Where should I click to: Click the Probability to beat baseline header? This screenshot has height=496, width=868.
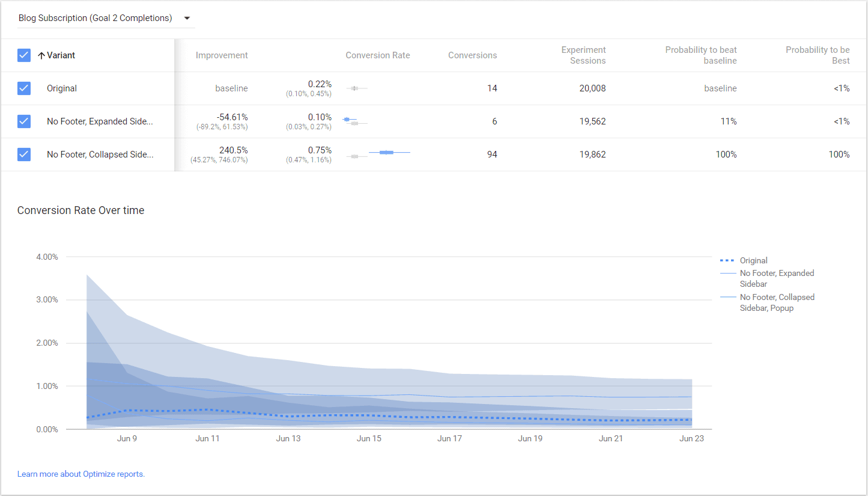click(x=700, y=55)
